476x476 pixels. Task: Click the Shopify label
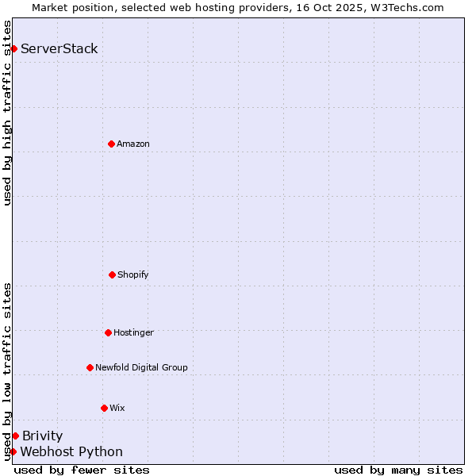tap(133, 274)
